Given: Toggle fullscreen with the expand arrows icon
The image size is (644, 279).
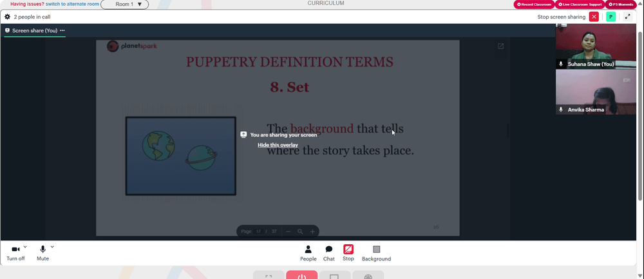Looking at the screenshot, I should pos(627,17).
